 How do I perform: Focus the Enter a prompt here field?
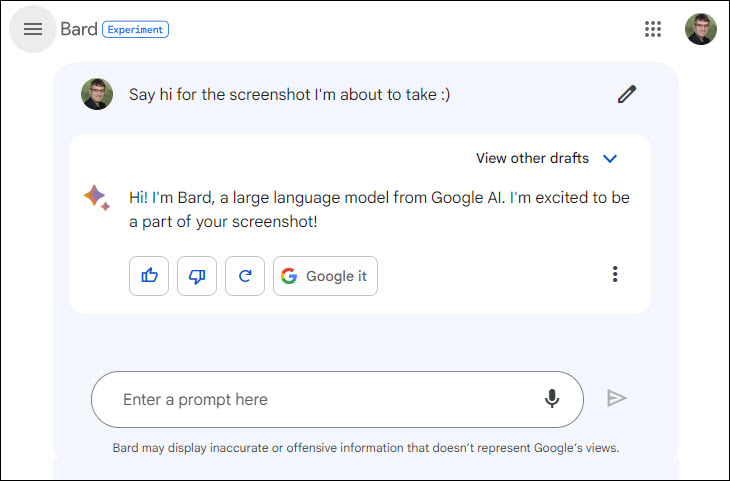click(x=337, y=400)
